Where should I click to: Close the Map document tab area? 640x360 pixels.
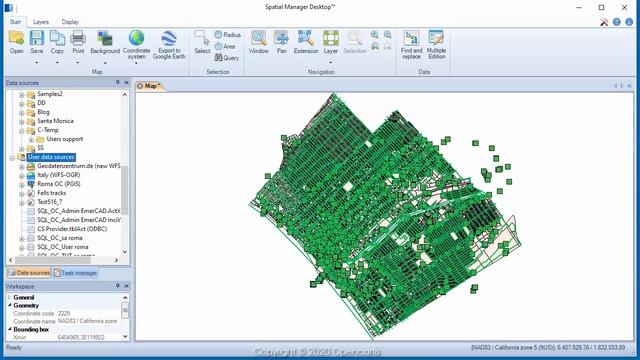tap(629, 86)
